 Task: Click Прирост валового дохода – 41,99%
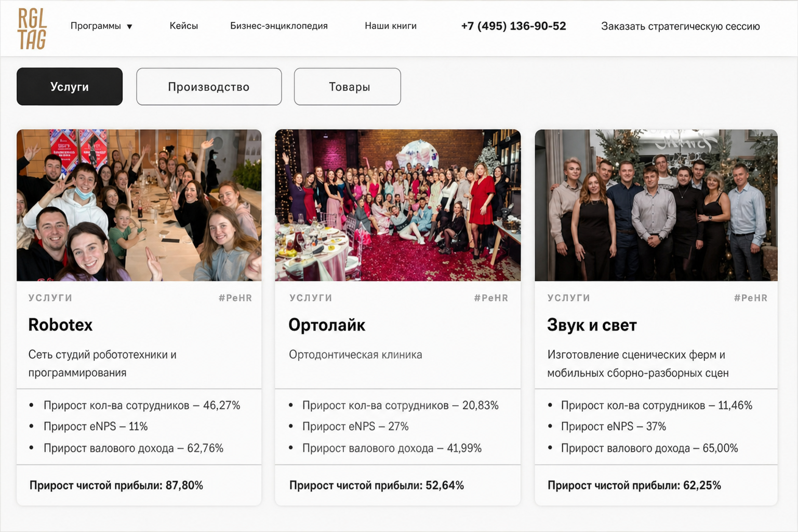coord(392,448)
